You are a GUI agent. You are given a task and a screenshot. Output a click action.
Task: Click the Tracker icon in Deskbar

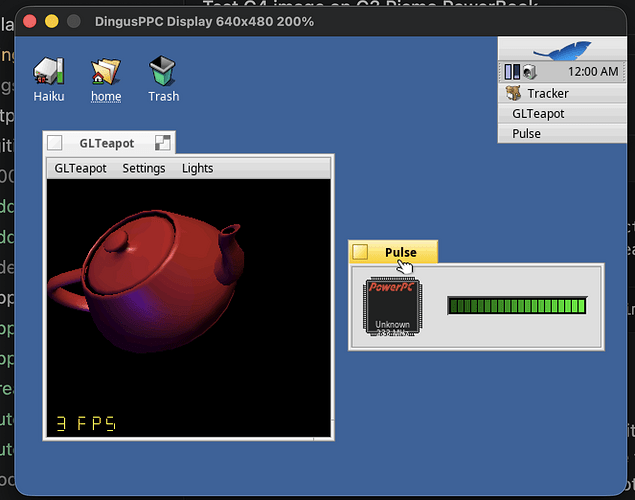(x=513, y=93)
